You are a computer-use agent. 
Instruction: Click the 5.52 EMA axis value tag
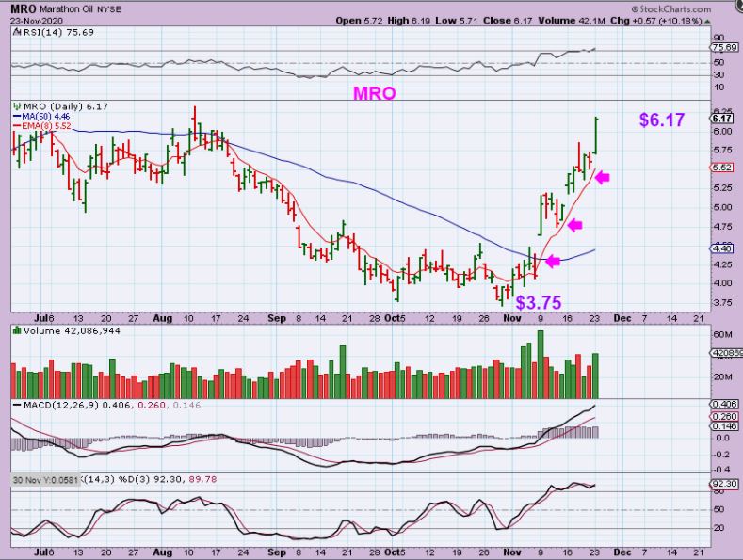(x=722, y=168)
